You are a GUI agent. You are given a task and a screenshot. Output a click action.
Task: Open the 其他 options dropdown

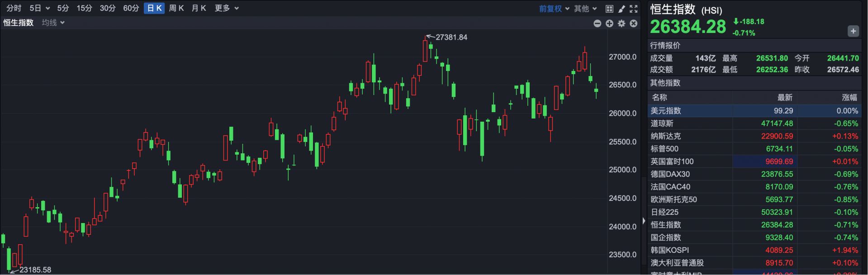tap(585, 9)
